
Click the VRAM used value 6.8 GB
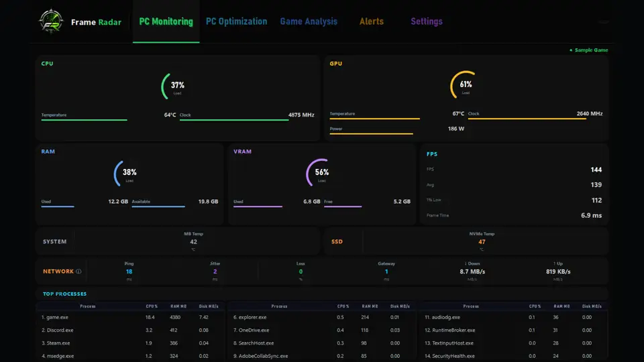[312, 202]
